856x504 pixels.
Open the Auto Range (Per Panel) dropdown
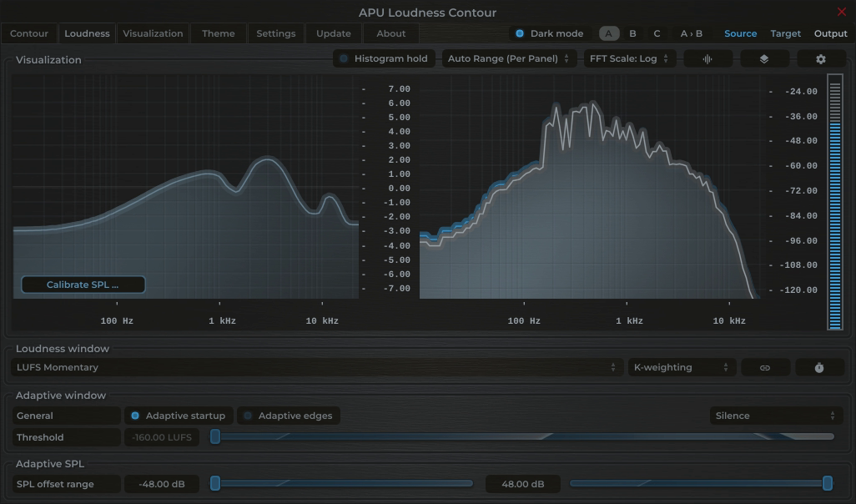pyautogui.click(x=508, y=59)
